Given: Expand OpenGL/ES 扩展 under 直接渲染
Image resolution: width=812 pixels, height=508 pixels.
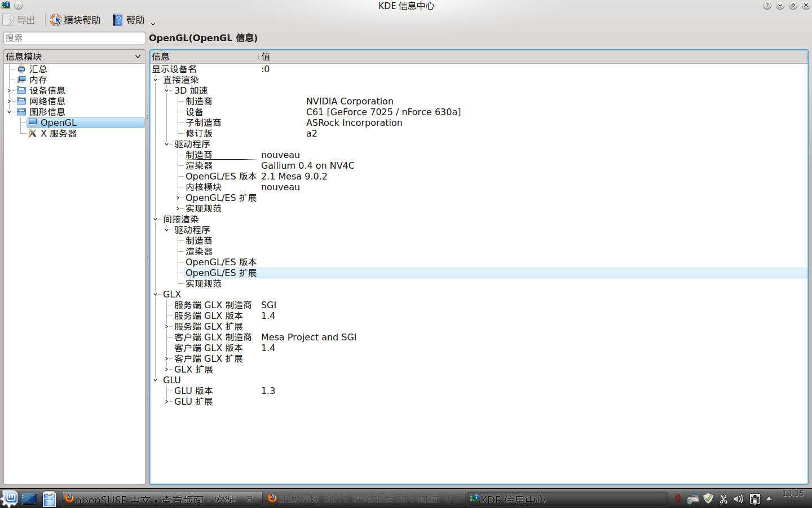Looking at the screenshot, I should tap(178, 198).
